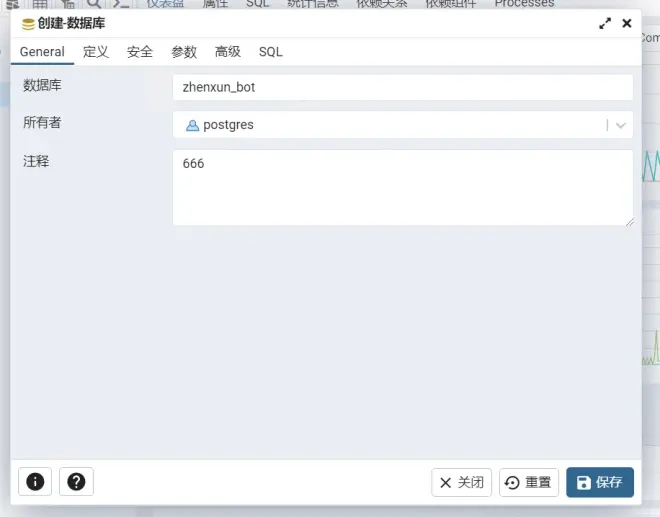Image resolution: width=660 pixels, height=517 pixels.
Task: Click the postgres user icon in owner field
Action: (x=192, y=125)
